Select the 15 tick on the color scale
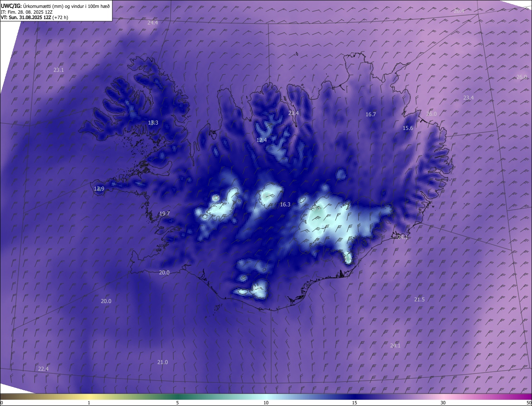The height and width of the screenshot is (406, 532). pyautogui.click(x=355, y=403)
